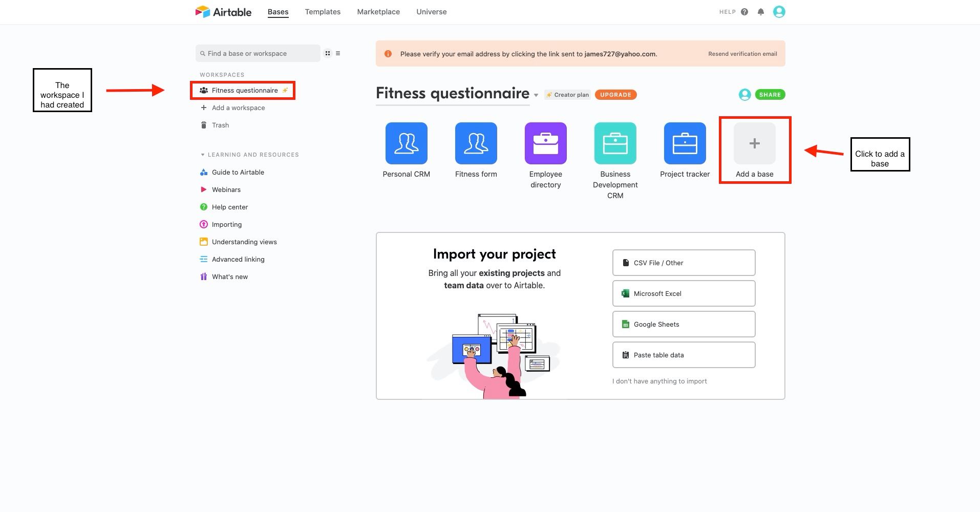Import from Microsoft Excel
This screenshot has width=980, height=512.
(684, 293)
